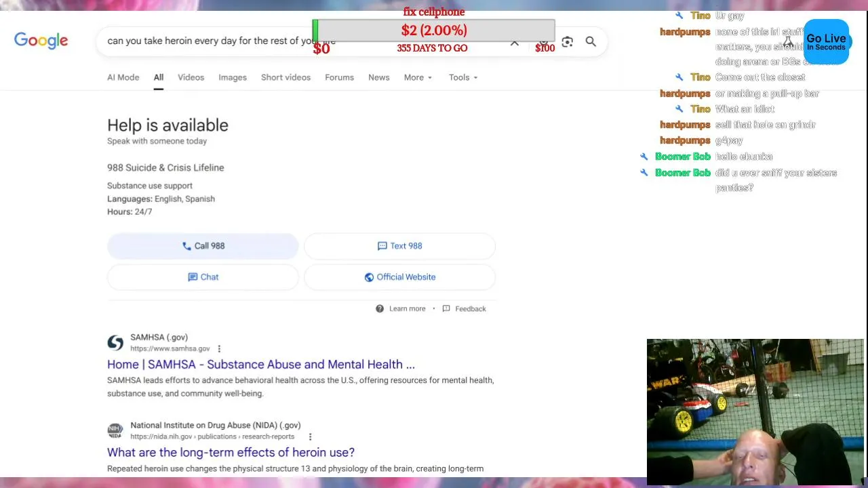Open the Videos tab

click(x=191, y=77)
